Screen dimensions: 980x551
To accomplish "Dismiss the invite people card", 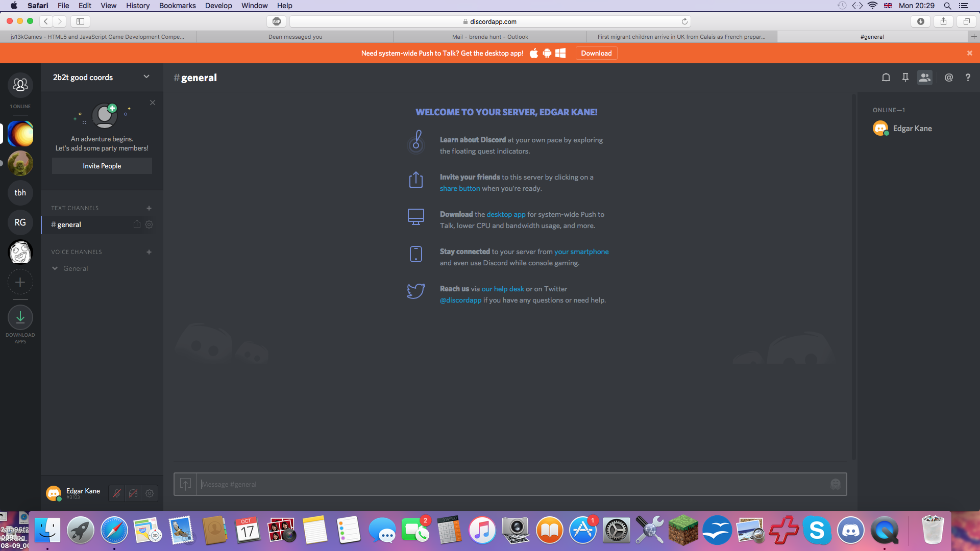I will [x=153, y=103].
